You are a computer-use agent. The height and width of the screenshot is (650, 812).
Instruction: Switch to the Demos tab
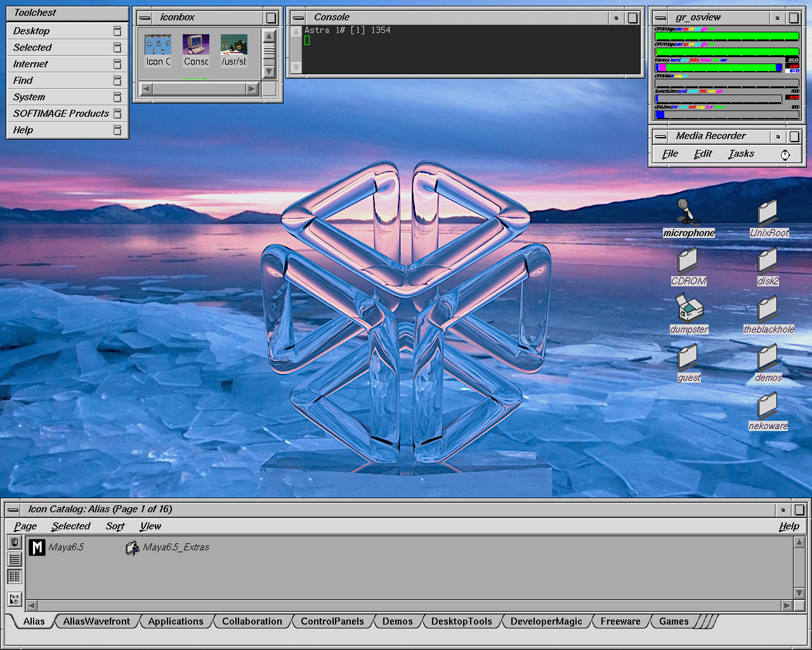point(397,621)
